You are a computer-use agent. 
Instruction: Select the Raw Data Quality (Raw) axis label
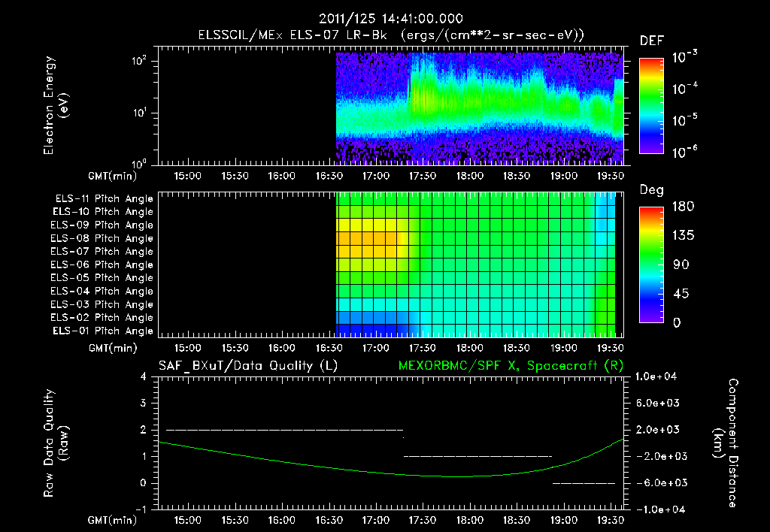coord(56,443)
